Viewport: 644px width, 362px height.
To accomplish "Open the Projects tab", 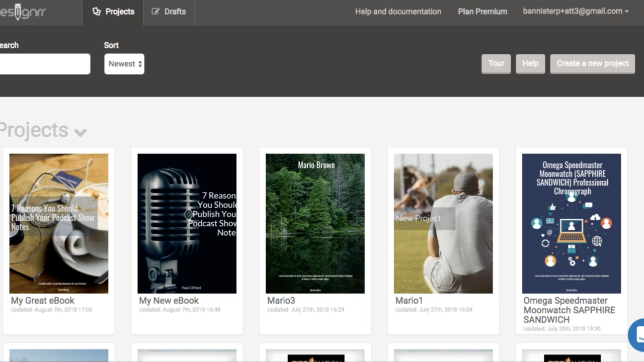I will [x=113, y=12].
